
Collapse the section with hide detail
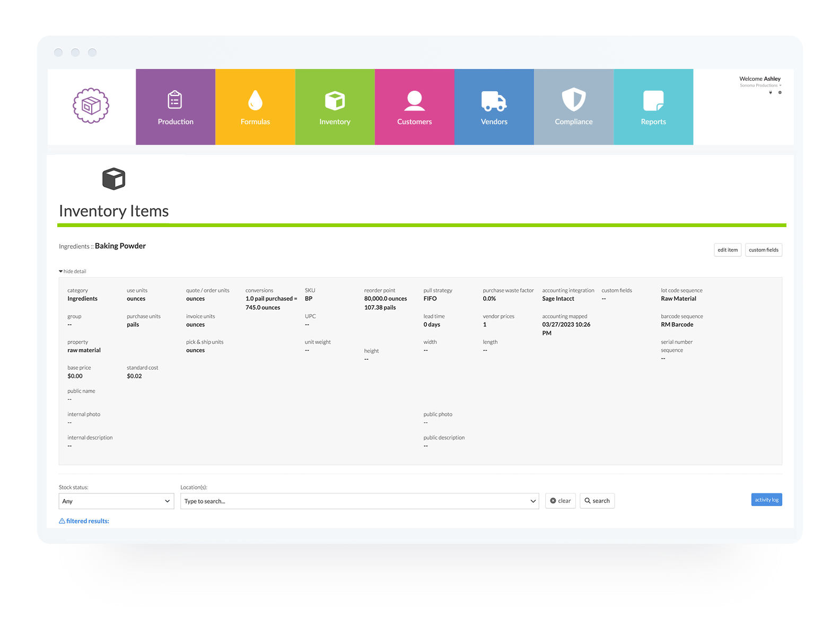point(73,271)
